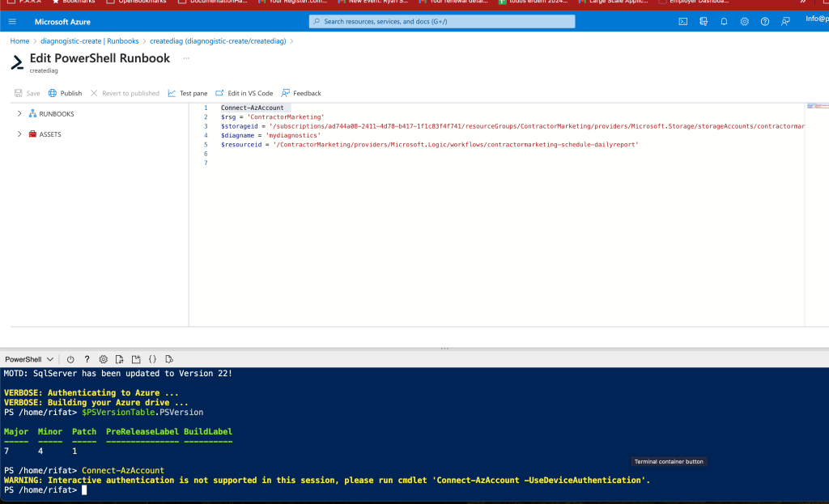Click the Cloud Shell web preview icon
The height and width of the screenshot is (504, 829).
[168, 359]
